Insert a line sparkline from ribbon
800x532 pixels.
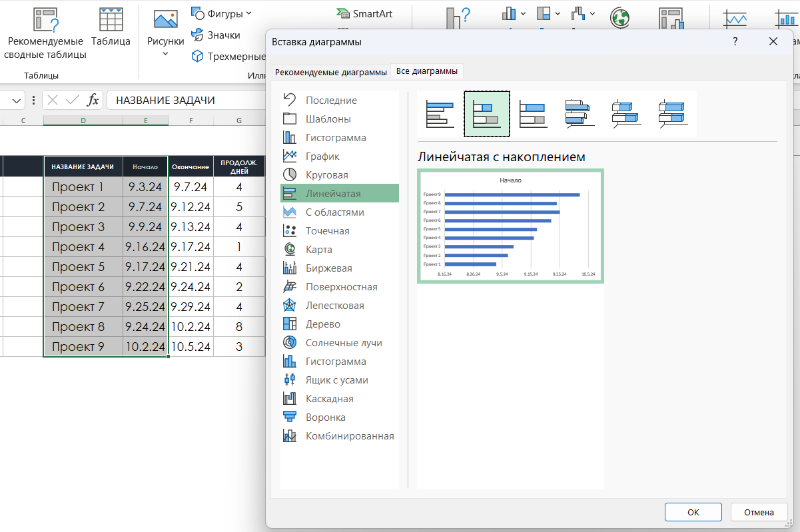click(x=735, y=19)
